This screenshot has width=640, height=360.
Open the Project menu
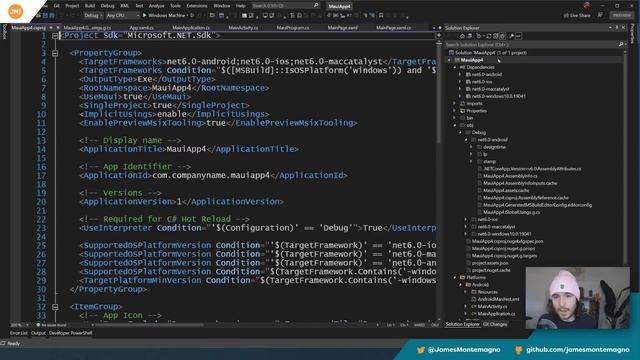click(x=72, y=6)
